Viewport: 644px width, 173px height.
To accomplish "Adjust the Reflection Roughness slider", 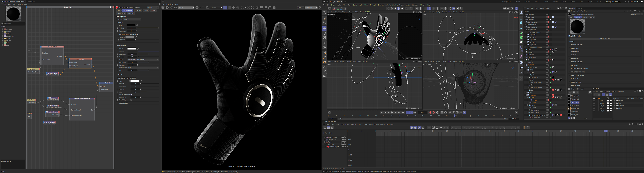I will click(148, 54).
